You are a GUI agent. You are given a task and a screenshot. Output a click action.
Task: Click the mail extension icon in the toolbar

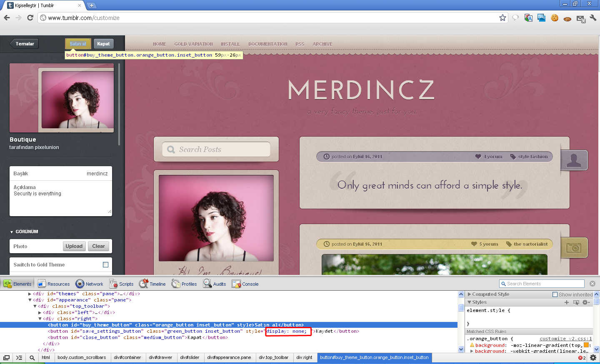580,18
